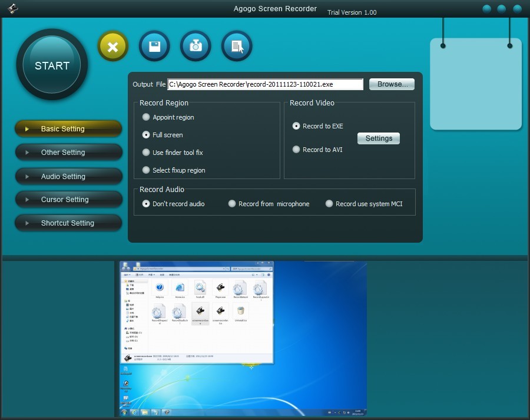Image resolution: width=530 pixels, height=420 pixels.
Task: Click the Output File path field
Action: point(265,84)
